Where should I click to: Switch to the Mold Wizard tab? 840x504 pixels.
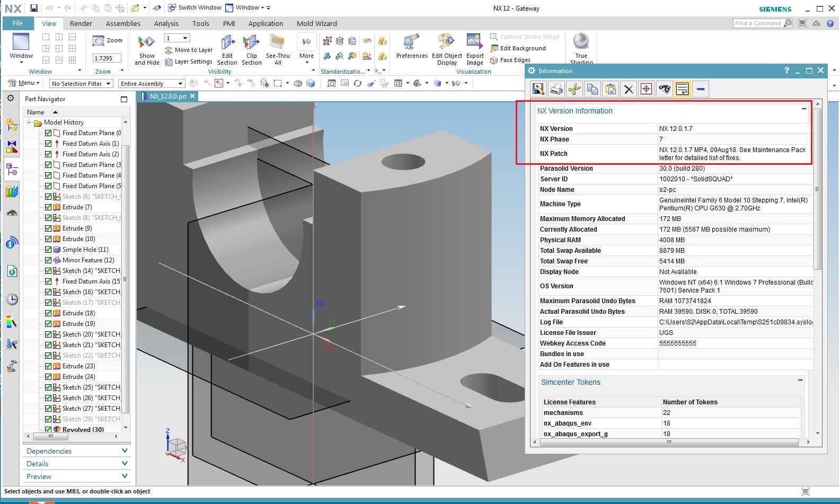316,23
